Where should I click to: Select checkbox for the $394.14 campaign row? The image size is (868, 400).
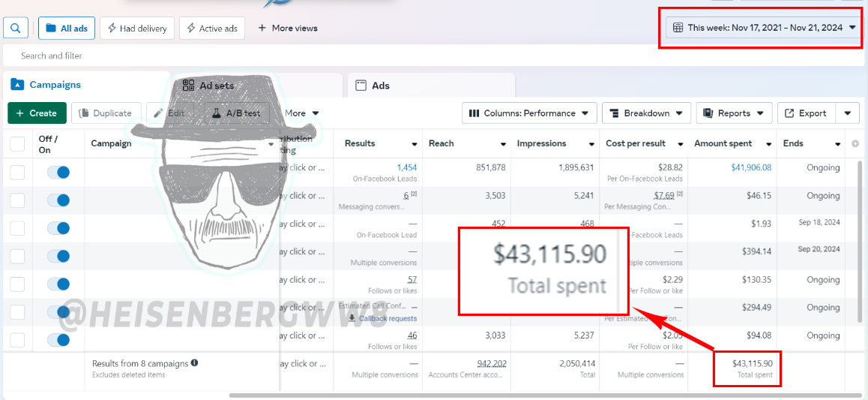(x=18, y=256)
